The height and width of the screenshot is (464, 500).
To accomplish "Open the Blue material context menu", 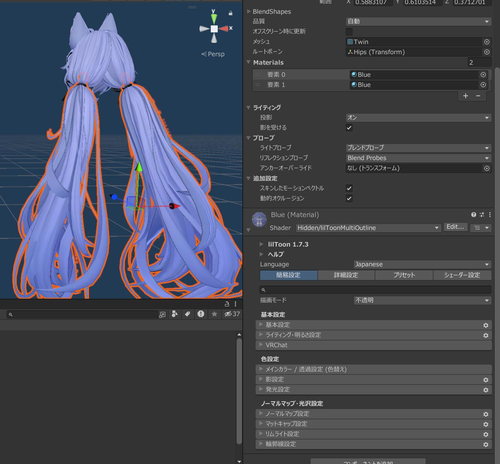I will 490,215.
